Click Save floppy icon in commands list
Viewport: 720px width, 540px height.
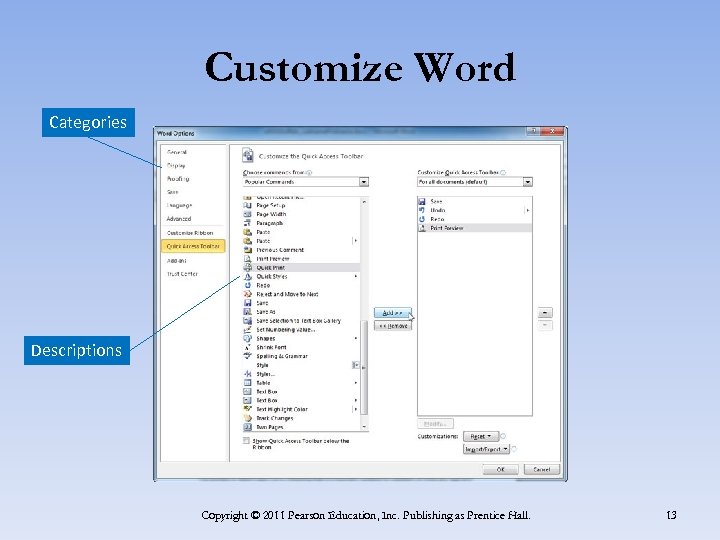248,303
